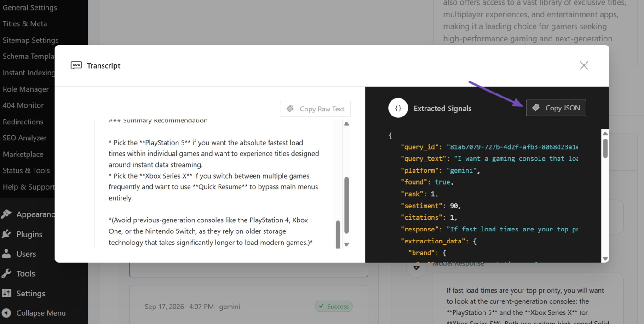Open the Settings menu

31,293
